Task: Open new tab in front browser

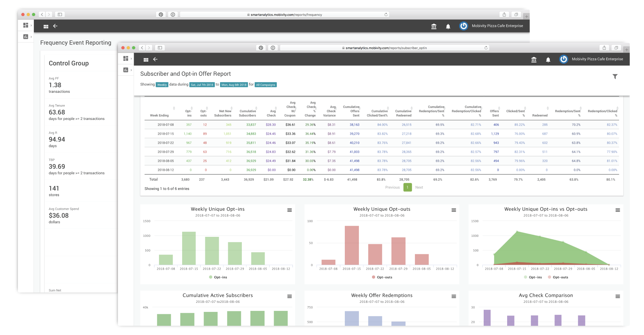Action: tap(627, 50)
